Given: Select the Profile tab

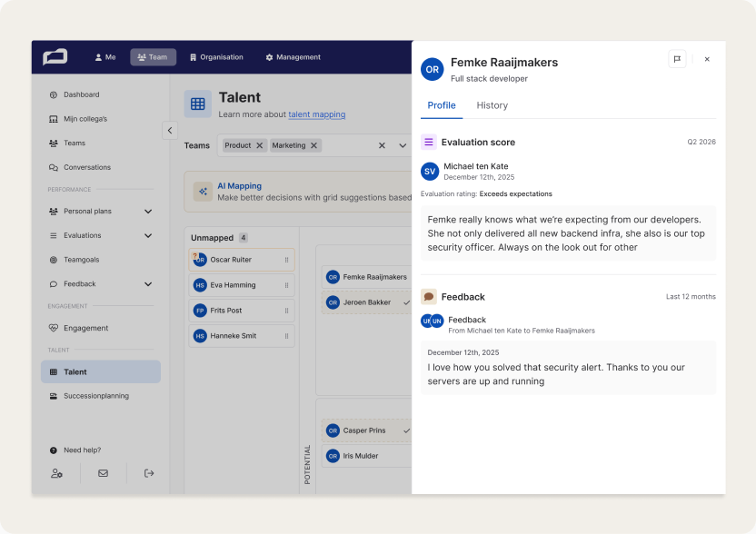Looking at the screenshot, I should [x=442, y=105].
